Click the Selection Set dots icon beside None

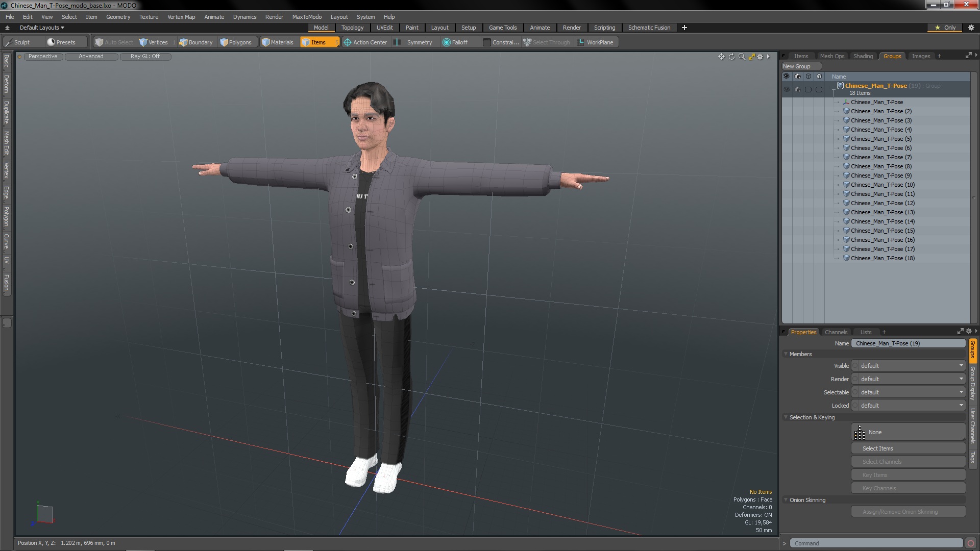point(860,432)
